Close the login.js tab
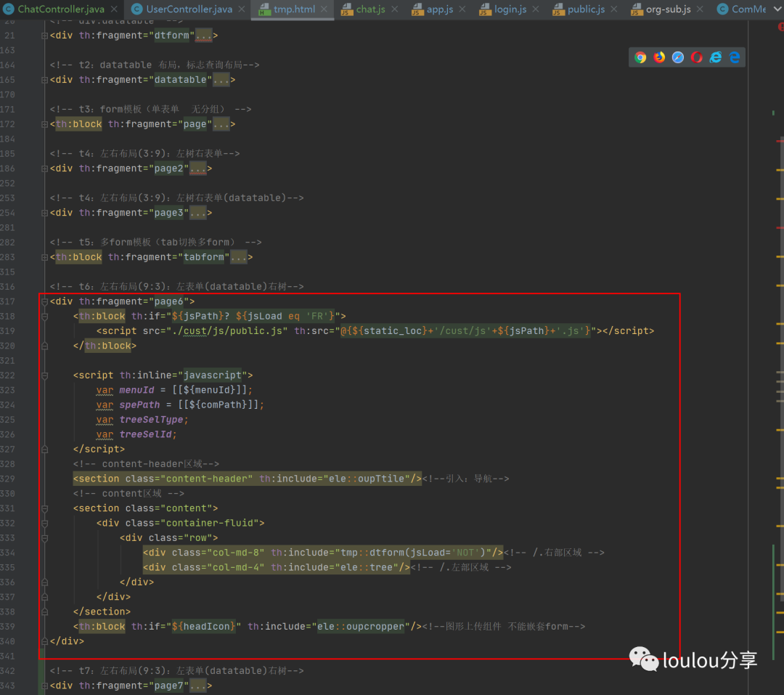 click(536, 9)
